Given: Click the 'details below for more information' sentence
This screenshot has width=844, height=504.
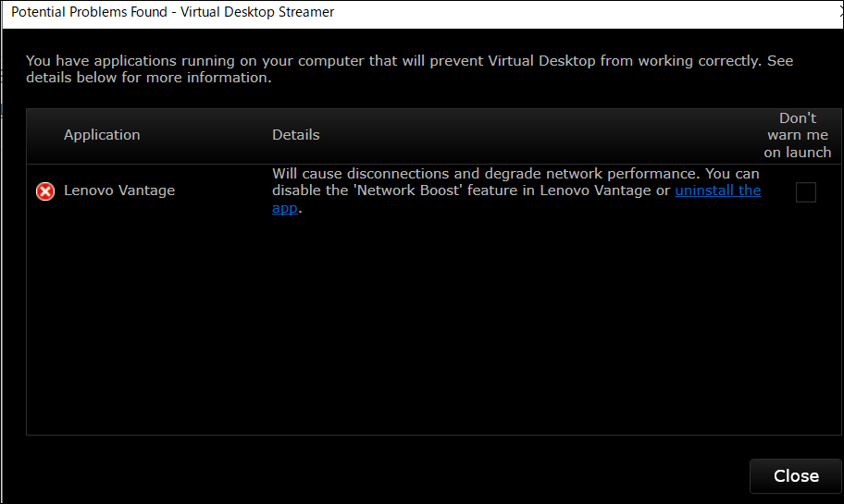Looking at the screenshot, I should pos(149,78).
